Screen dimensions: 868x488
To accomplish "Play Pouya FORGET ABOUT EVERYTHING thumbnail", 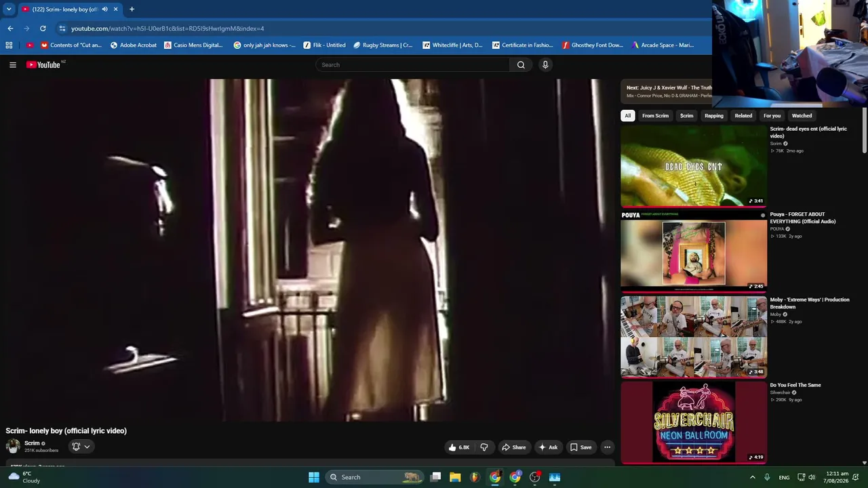I will [694, 251].
